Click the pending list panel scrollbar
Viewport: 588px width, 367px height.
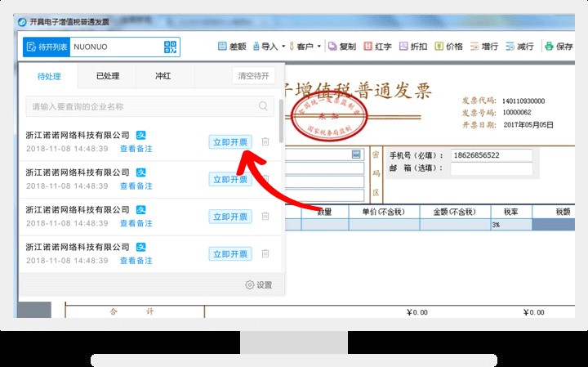[282, 121]
